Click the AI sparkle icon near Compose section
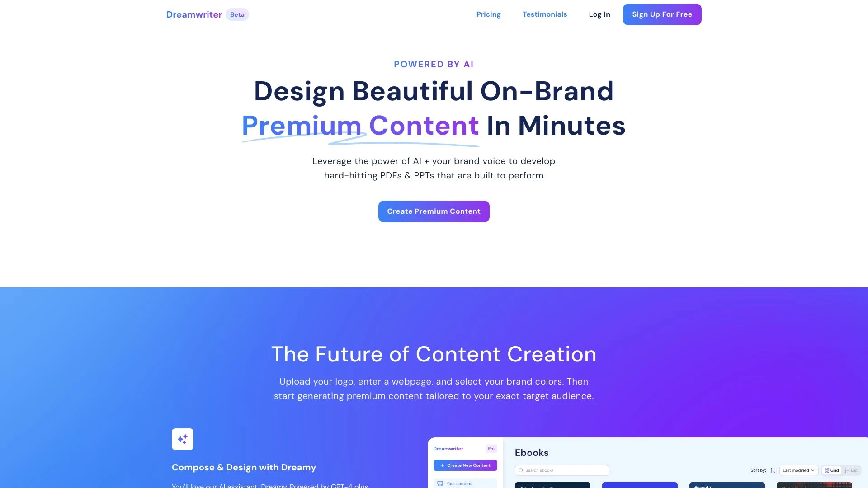868x488 pixels. coord(183,439)
